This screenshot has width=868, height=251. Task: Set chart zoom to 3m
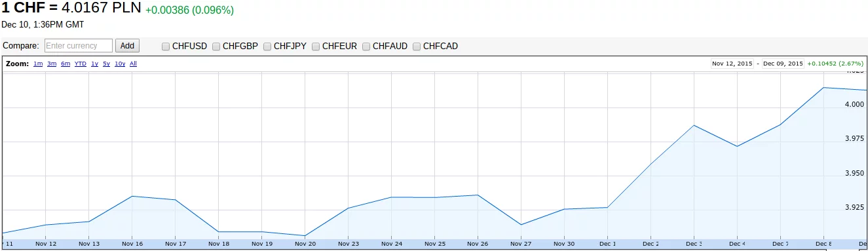click(x=52, y=64)
